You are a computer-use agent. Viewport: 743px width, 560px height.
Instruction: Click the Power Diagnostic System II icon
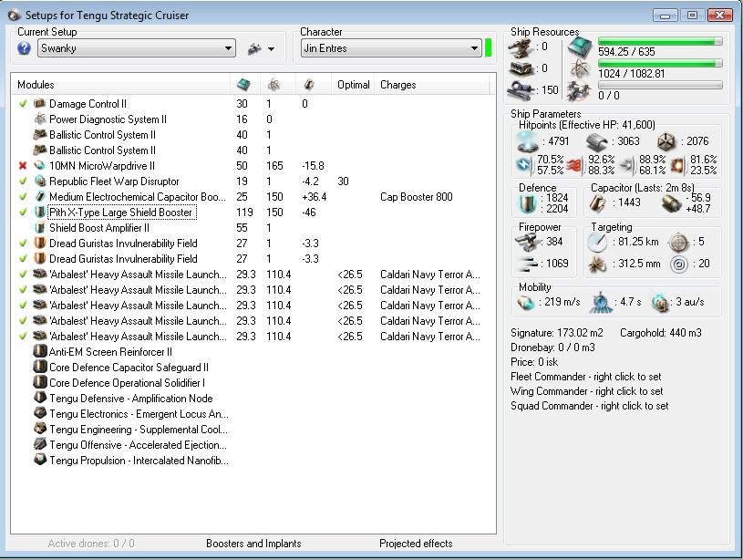[x=40, y=119]
